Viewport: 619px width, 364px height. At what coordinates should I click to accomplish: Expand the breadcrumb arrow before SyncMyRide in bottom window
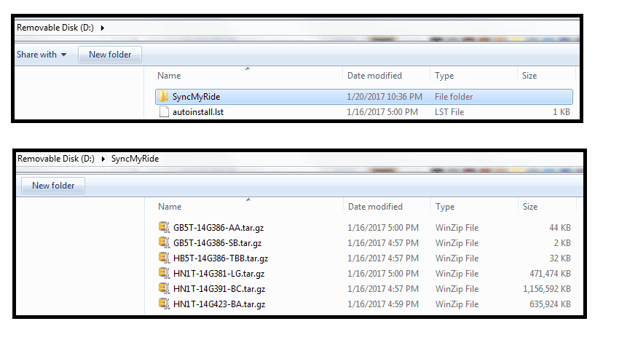103,159
